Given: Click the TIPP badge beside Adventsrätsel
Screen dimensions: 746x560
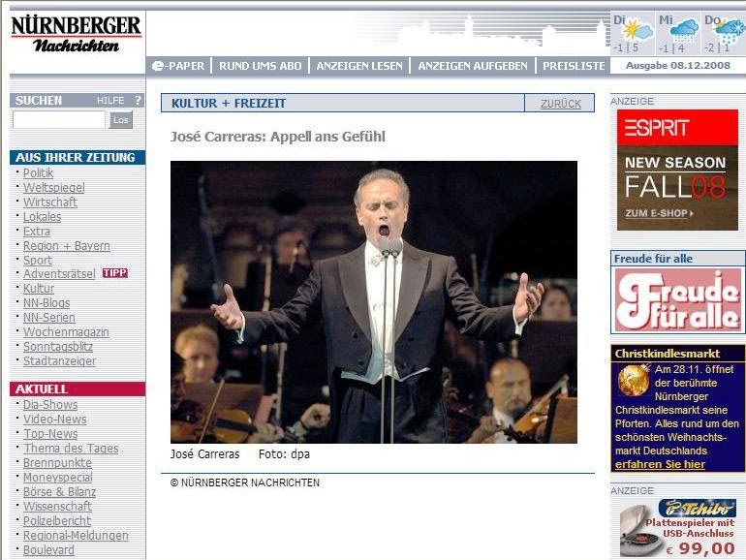Looking at the screenshot, I should [115, 273].
